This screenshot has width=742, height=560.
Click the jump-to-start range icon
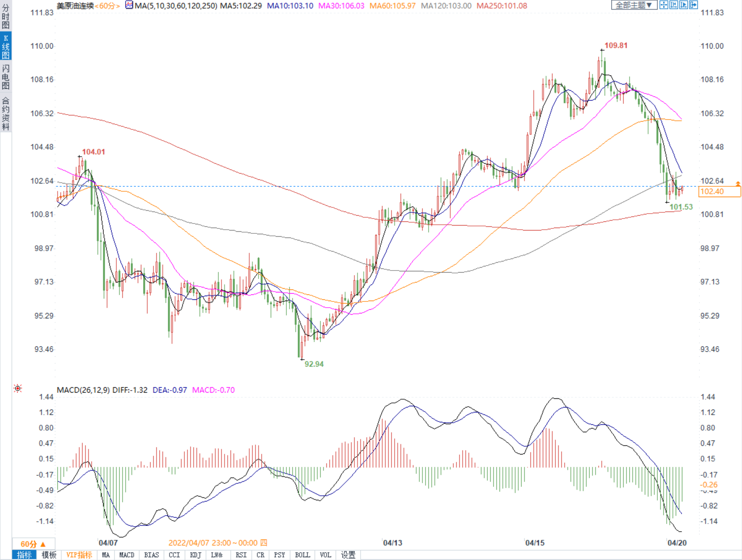[x=674, y=5]
